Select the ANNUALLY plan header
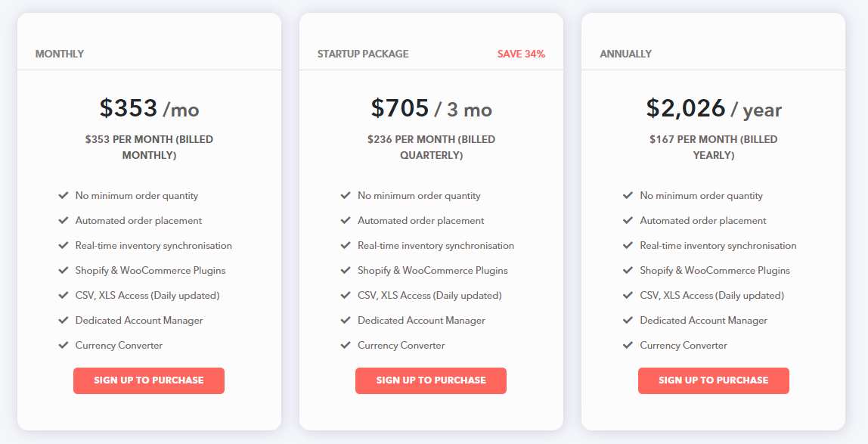 click(x=625, y=54)
